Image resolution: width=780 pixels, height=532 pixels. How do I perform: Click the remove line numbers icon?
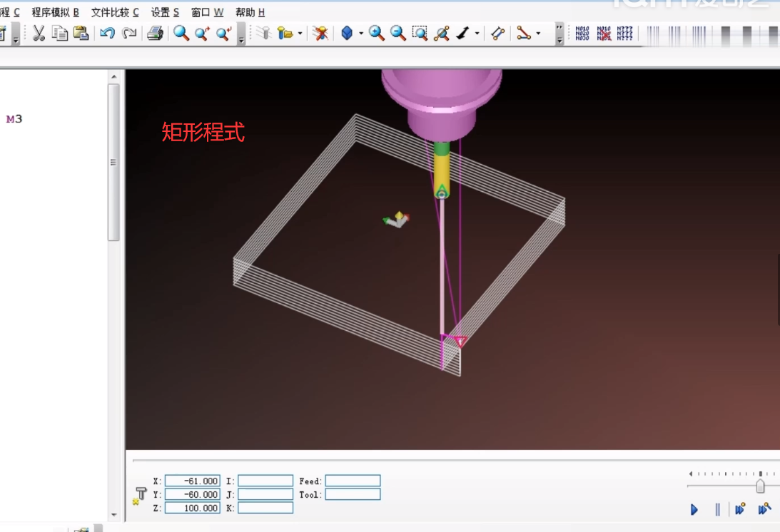[x=604, y=33]
